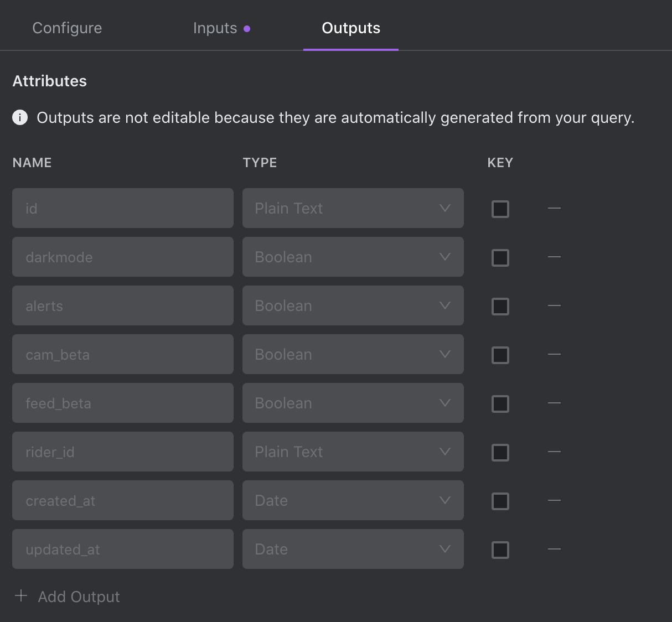The width and height of the screenshot is (672, 622).
Task: Click the alerts name field
Action: pos(122,305)
